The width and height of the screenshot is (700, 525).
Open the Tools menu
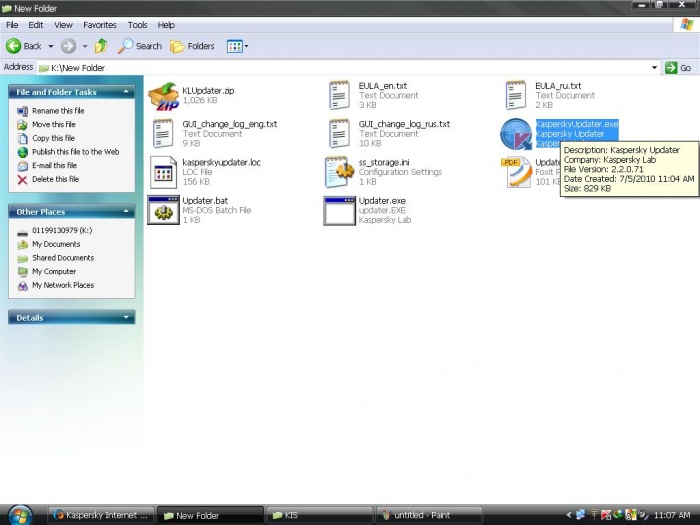pos(138,25)
